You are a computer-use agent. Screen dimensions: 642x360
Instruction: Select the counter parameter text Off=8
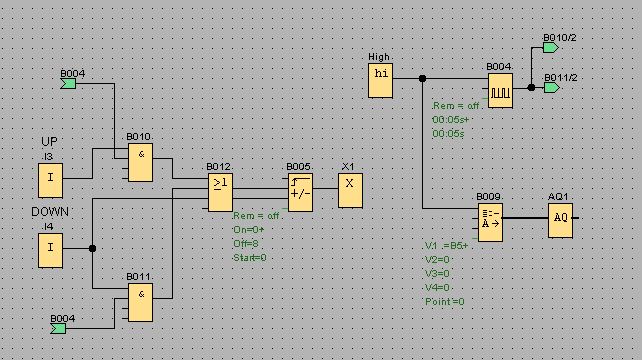246,244
